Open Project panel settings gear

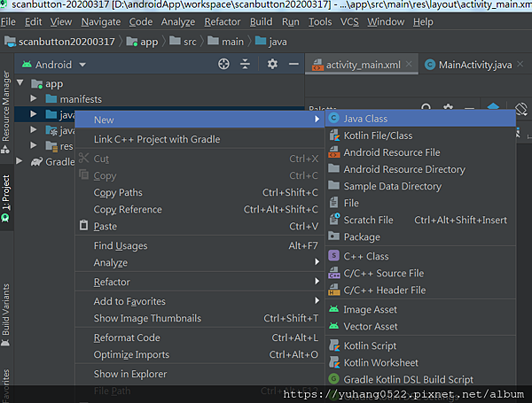tap(272, 64)
